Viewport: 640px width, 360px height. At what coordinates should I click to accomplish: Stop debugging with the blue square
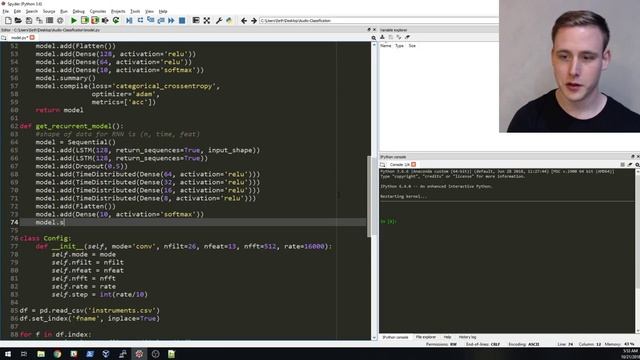pyautogui.click(x=182, y=20)
